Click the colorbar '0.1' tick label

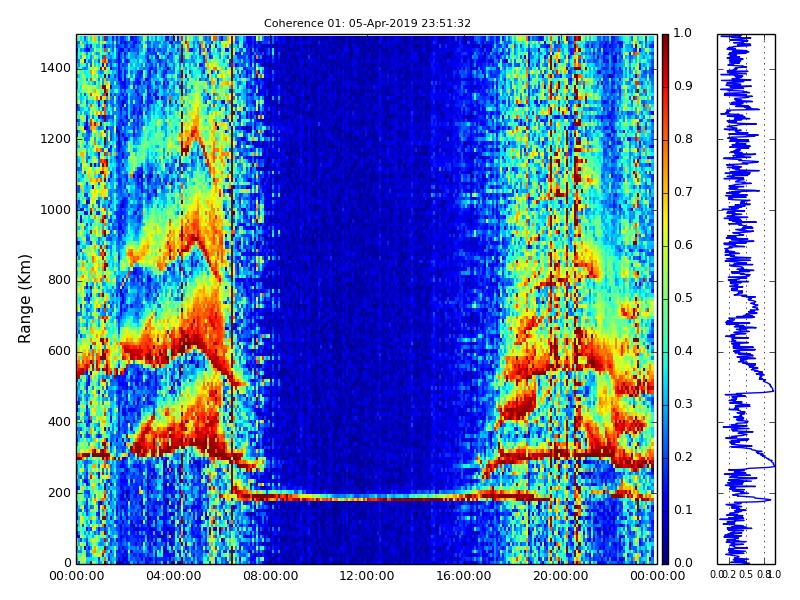(x=683, y=510)
